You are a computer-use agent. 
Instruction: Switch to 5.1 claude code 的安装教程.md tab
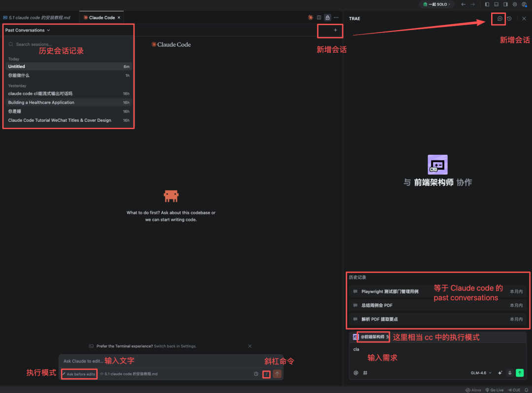point(39,18)
